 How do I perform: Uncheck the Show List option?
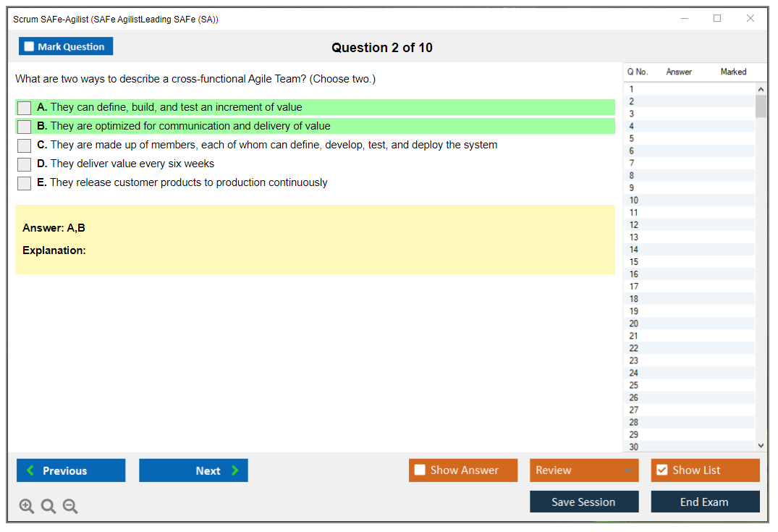pyautogui.click(x=661, y=470)
